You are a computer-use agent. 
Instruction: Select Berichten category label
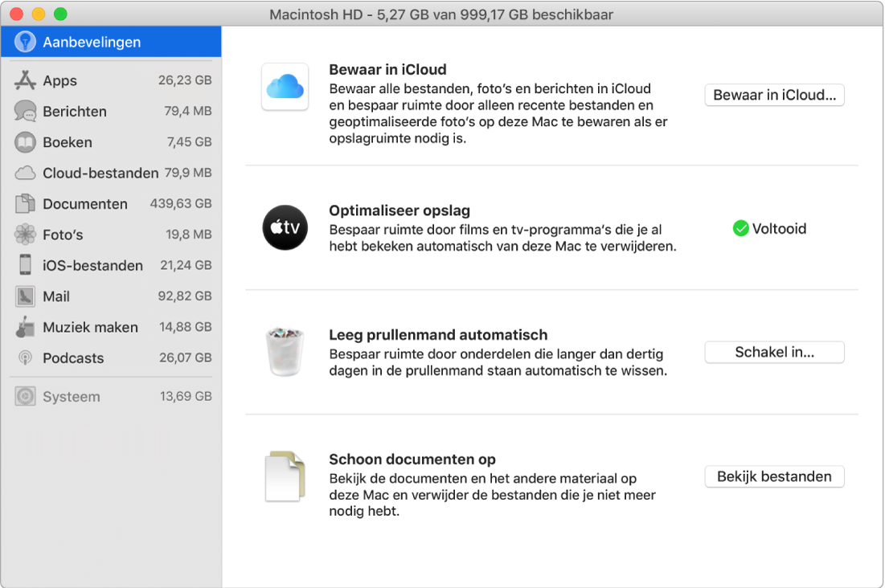tap(75, 112)
